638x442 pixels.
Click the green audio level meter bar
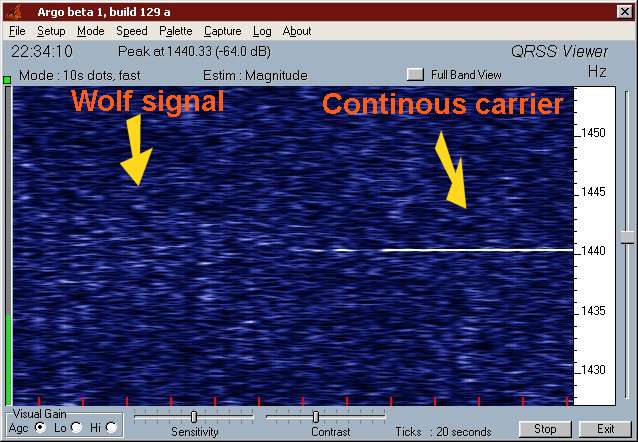[x=8, y=359]
